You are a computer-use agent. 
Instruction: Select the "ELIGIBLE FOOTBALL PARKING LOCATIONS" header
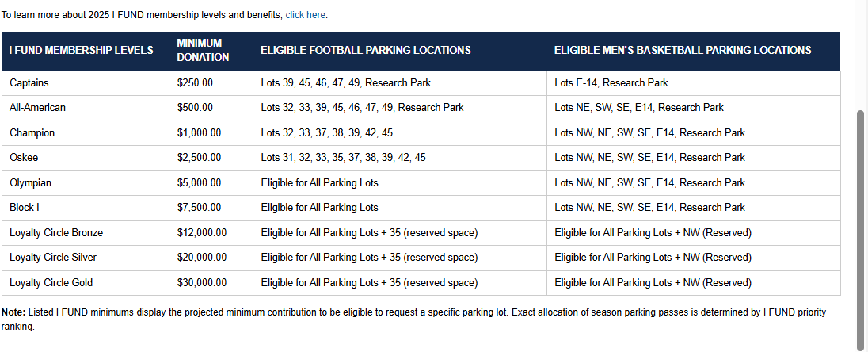(366, 50)
